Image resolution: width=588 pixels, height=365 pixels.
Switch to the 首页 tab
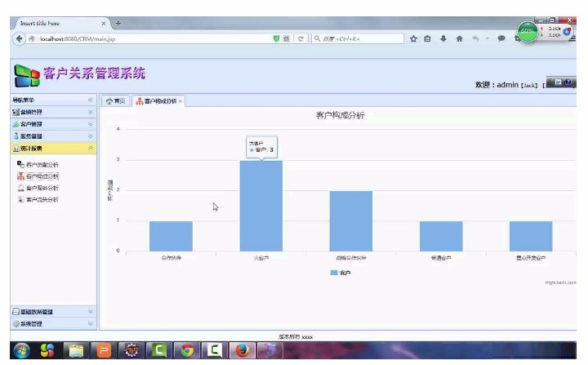(x=115, y=101)
